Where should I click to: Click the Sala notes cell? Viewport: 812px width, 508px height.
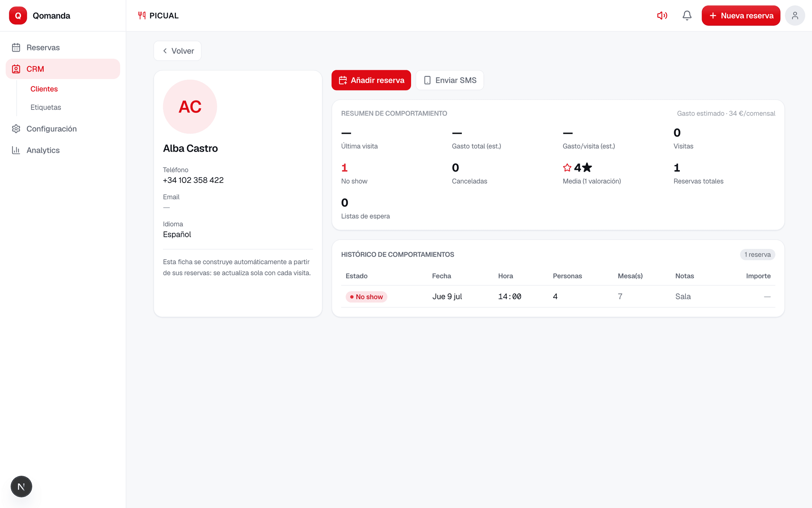point(683,296)
